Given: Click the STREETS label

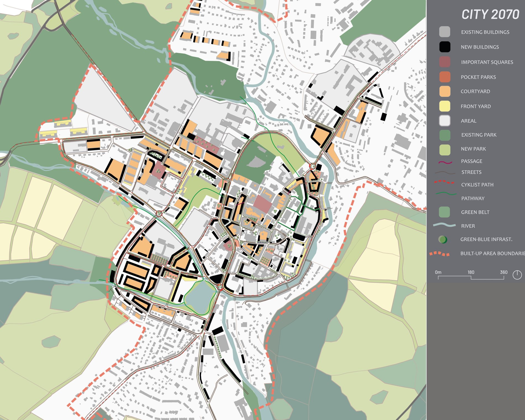Looking at the screenshot, I should click(x=471, y=172).
